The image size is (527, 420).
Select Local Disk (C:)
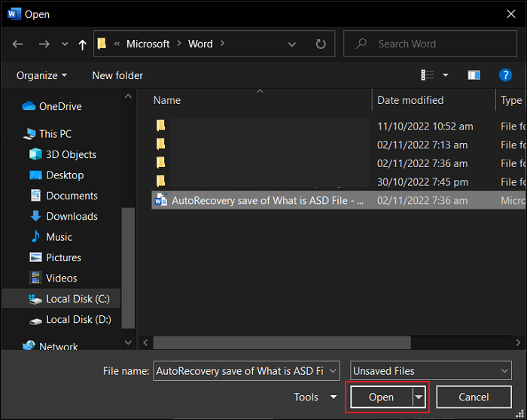(x=61, y=299)
